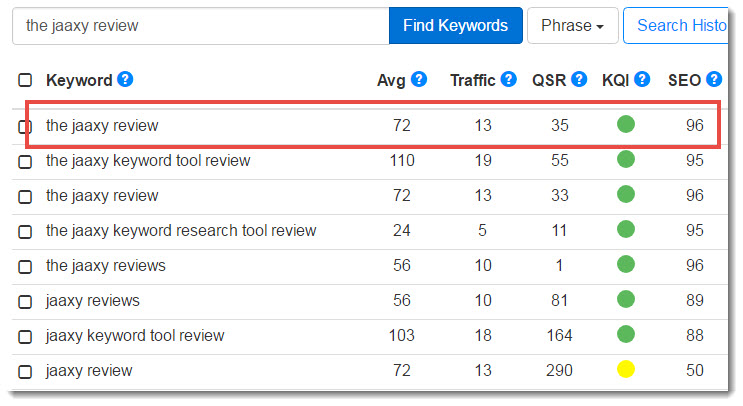Image resolution: width=743 pixels, height=406 pixels.
Task: Check the box for the jaaxy keyword research tool review
Action: (25, 232)
